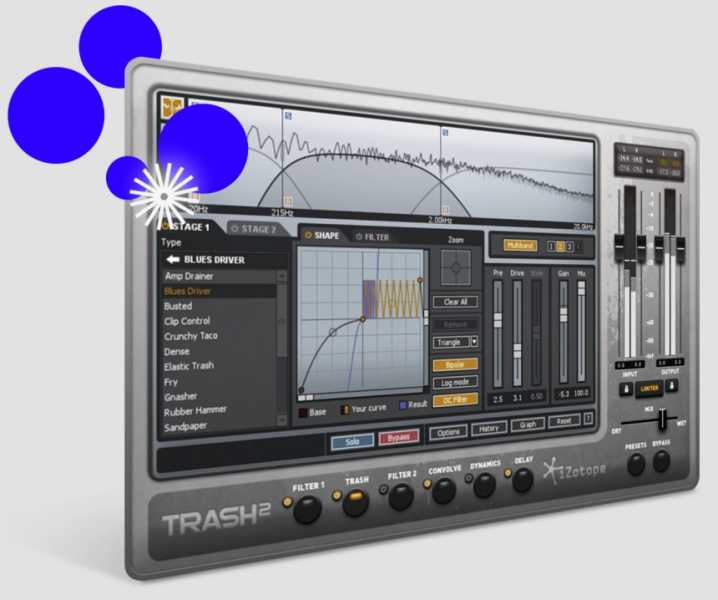
Task: Click the Gain slider handle
Action: (x=563, y=314)
